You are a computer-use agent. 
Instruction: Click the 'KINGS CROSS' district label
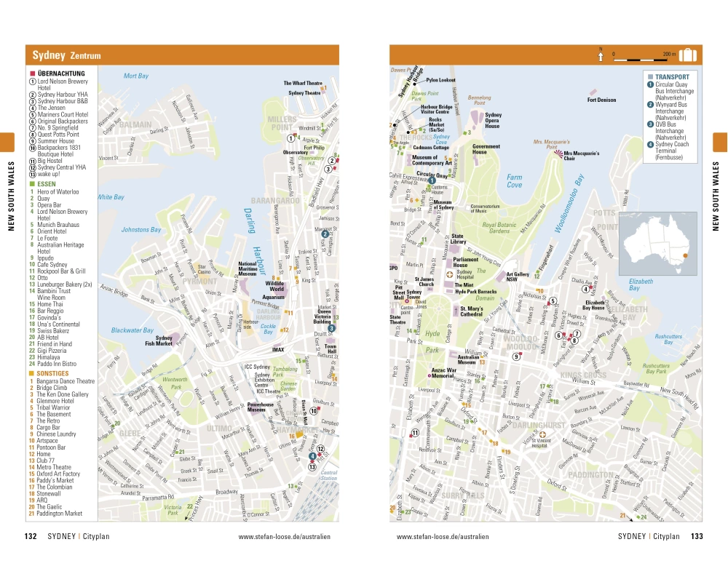(582, 375)
